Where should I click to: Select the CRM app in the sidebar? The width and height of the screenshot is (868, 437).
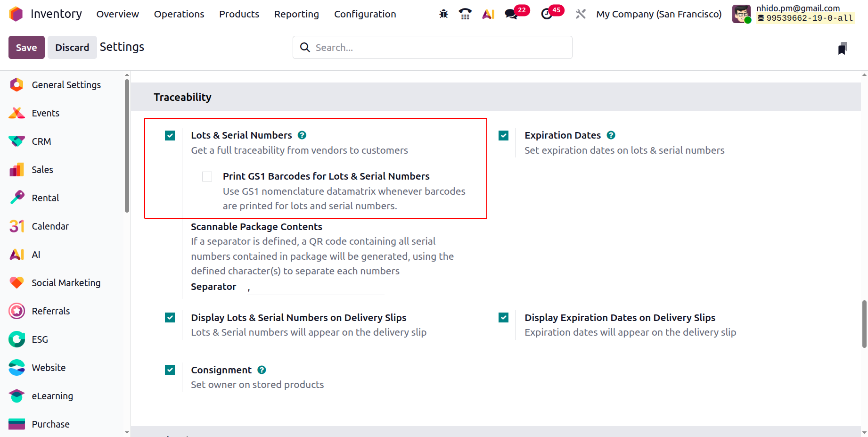click(x=41, y=141)
